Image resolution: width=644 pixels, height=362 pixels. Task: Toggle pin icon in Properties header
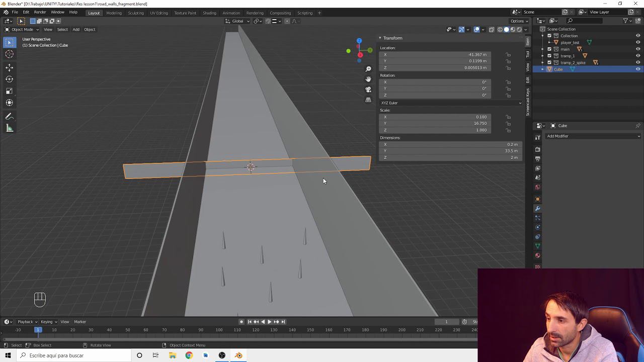(638, 126)
